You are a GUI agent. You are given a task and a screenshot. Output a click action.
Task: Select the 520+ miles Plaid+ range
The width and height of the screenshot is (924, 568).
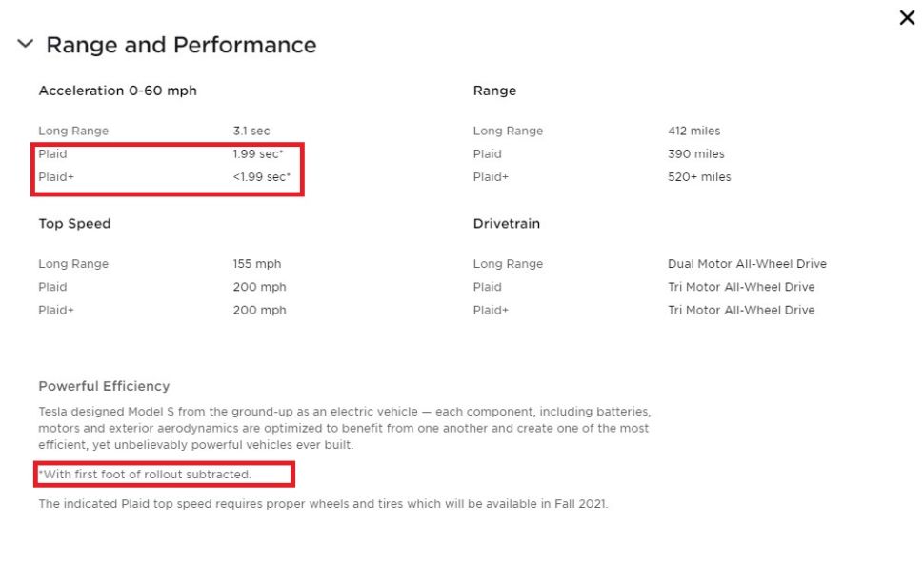coord(699,177)
